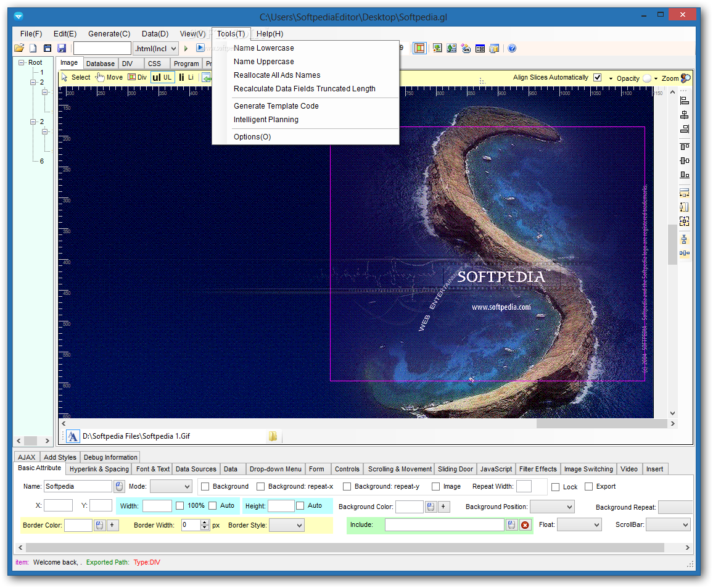This screenshot has height=588, width=713.
Task: Click the make same width icon
Action: click(685, 193)
